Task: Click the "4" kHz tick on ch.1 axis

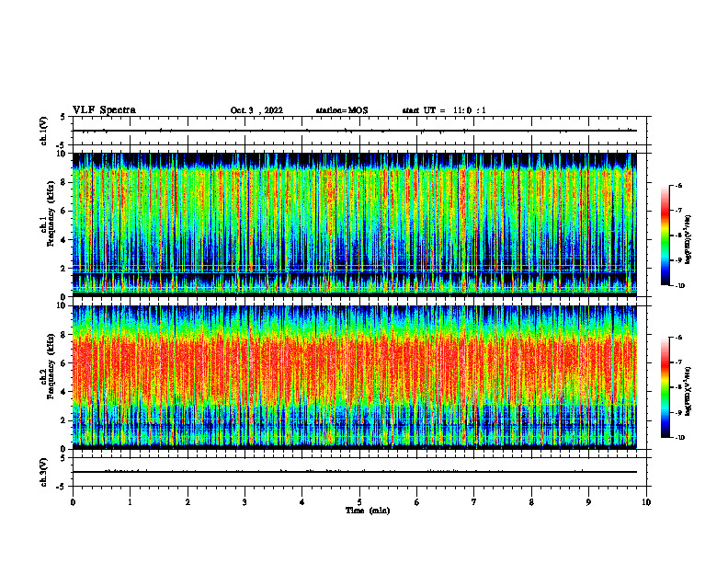Action: tap(64, 240)
